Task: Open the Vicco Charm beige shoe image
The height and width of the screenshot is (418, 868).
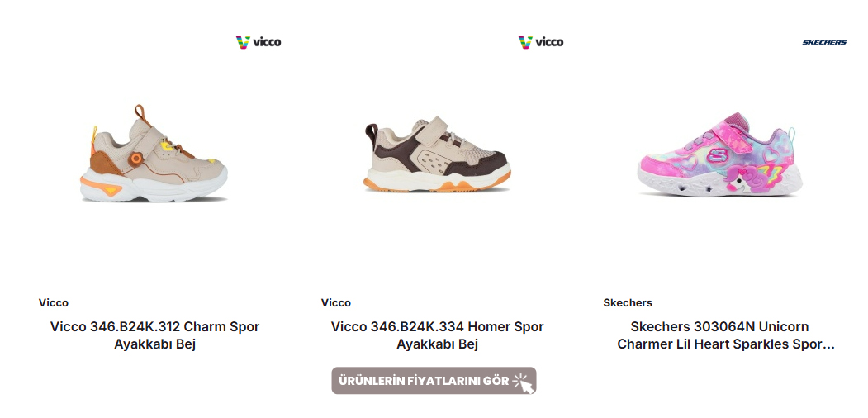Action: (x=154, y=153)
